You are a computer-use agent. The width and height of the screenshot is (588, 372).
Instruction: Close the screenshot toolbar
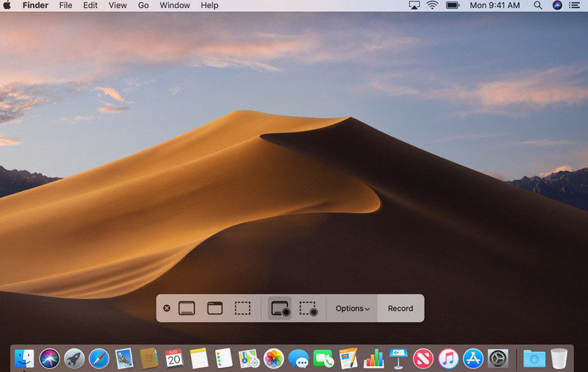click(167, 308)
